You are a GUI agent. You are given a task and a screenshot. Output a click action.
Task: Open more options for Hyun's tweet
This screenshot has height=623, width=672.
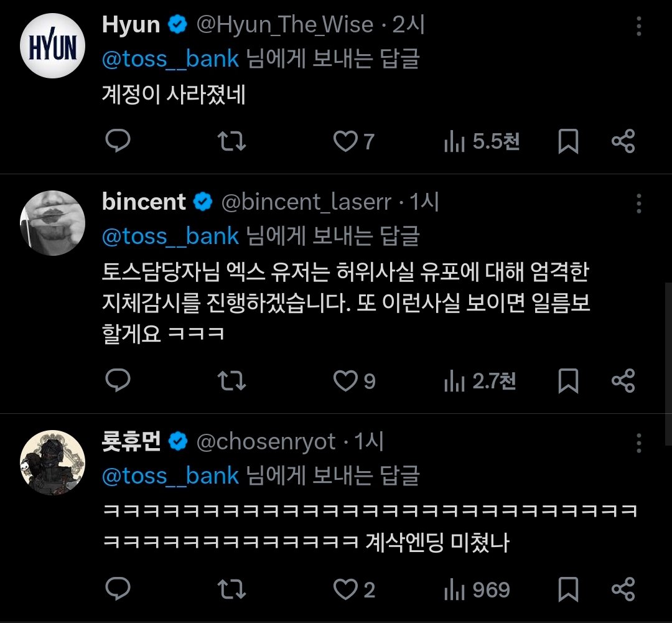[x=638, y=26]
